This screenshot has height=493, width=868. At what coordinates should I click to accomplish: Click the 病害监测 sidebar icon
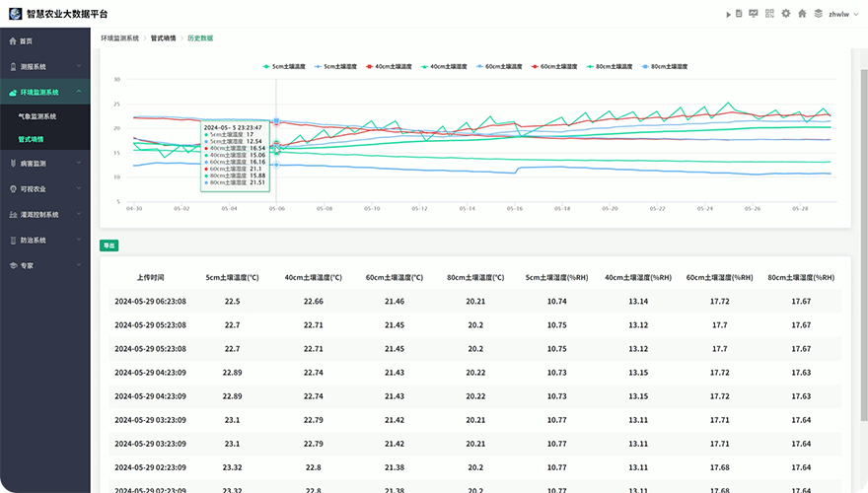click(x=13, y=164)
